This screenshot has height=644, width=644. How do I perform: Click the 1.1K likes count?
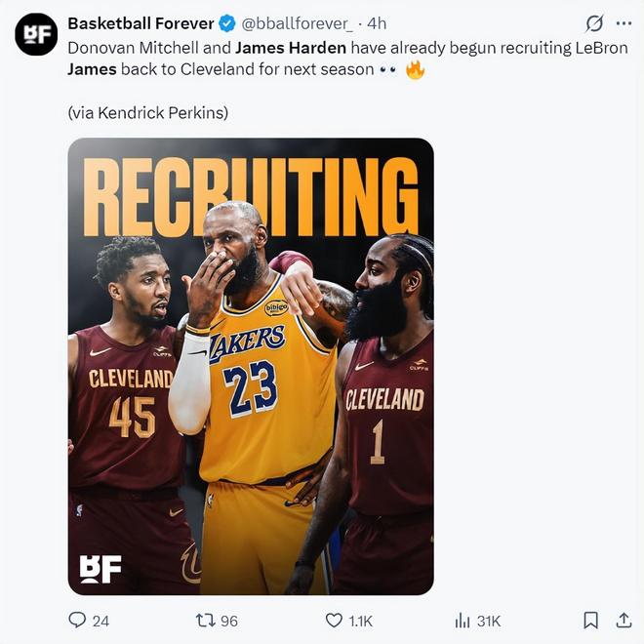click(361, 621)
